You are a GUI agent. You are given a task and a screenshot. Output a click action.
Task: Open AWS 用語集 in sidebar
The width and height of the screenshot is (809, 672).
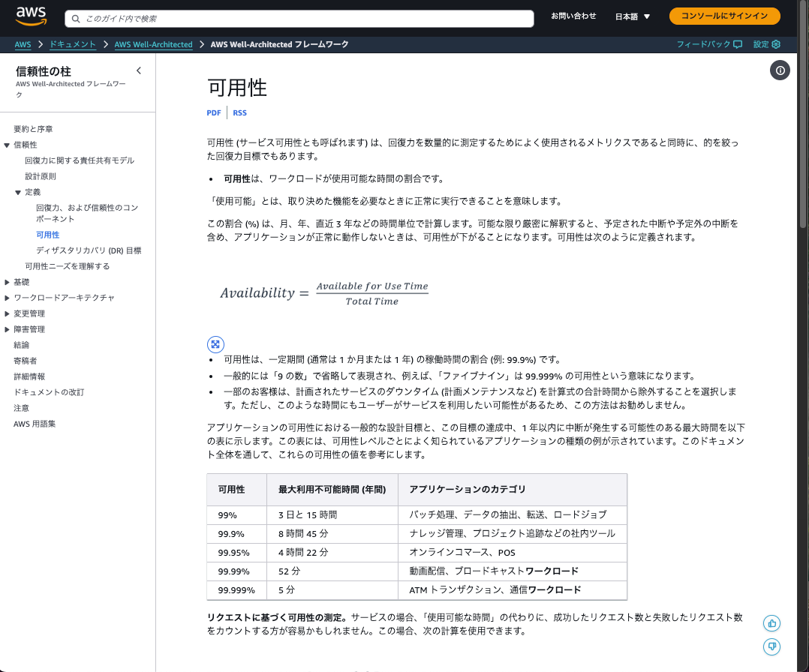pyautogui.click(x=34, y=424)
